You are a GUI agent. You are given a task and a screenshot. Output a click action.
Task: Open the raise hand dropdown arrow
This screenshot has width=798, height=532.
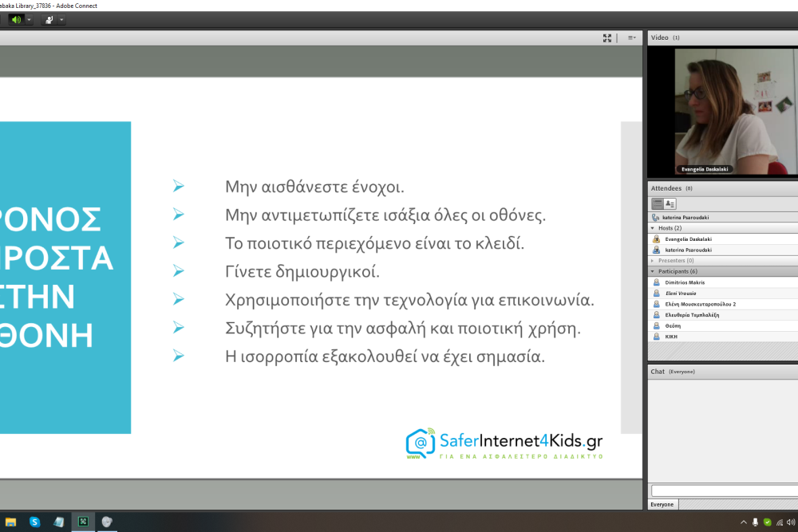coord(61,19)
